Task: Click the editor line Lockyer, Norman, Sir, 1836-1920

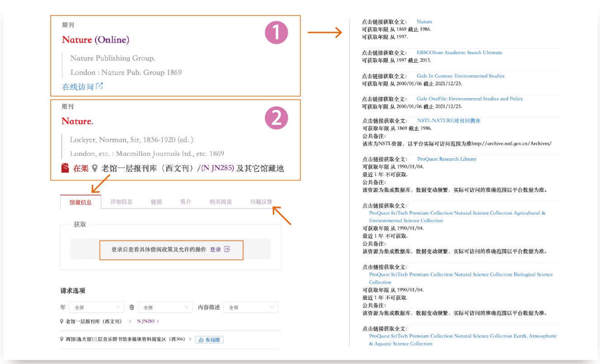Action: (132, 140)
